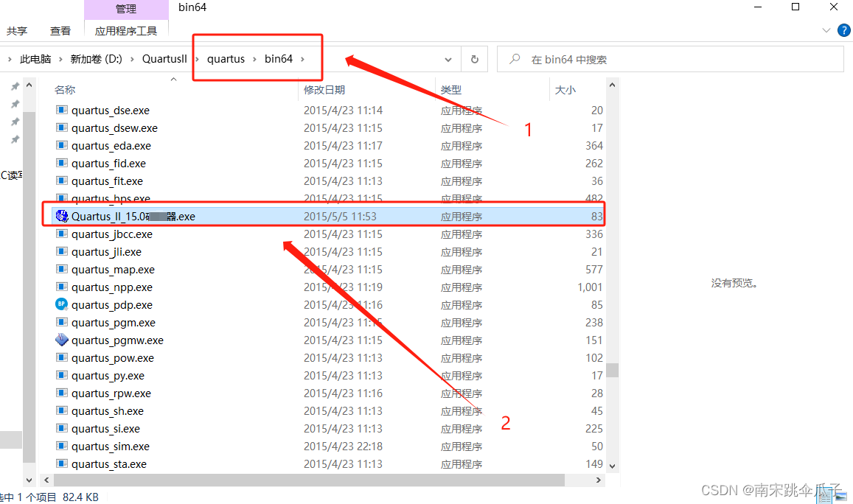Click the quartus_map.exe file icon
Image resolution: width=853 pixels, height=504 pixels.
62,269
